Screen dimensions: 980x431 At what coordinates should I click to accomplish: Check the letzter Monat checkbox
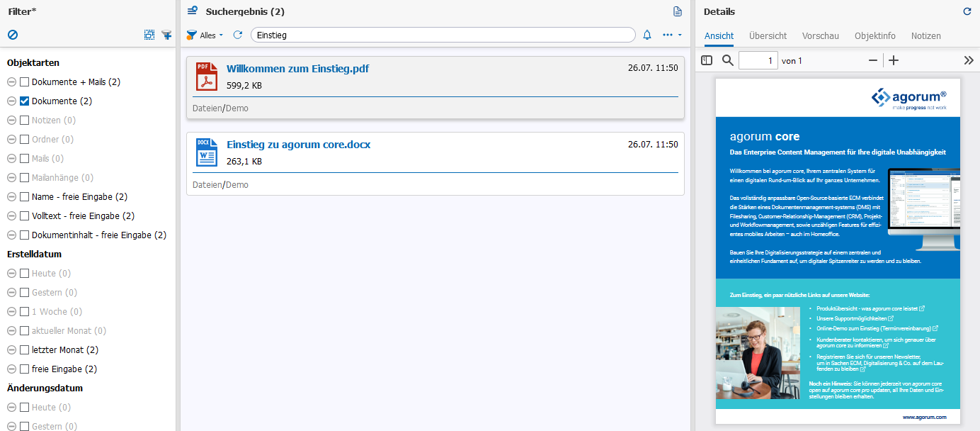25,350
